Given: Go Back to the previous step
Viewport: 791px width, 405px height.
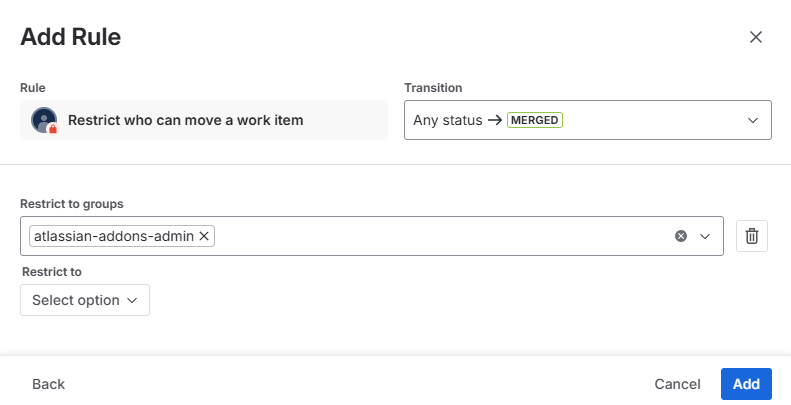Looking at the screenshot, I should [48, 384].
